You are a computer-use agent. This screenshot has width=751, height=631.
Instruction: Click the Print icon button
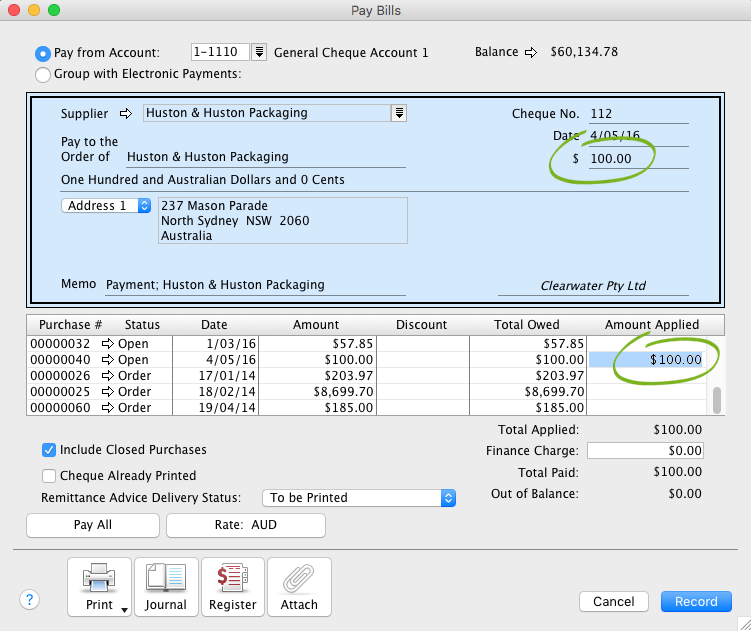click(99, 586)
